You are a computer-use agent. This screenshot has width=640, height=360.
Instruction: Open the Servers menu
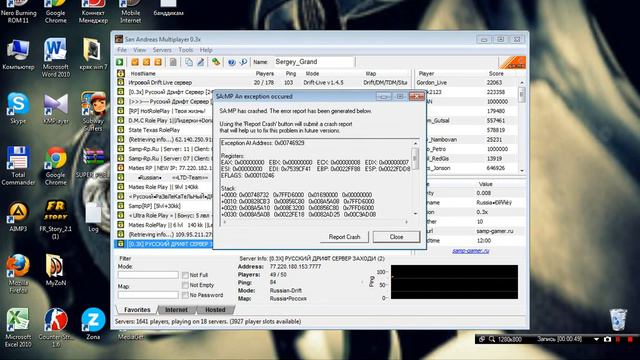(162, 50)
